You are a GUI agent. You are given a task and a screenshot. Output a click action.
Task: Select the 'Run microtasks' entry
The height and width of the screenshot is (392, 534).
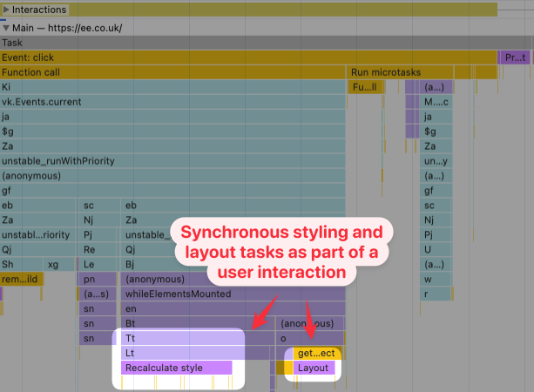pyautogui.click(x=400, y=72)
